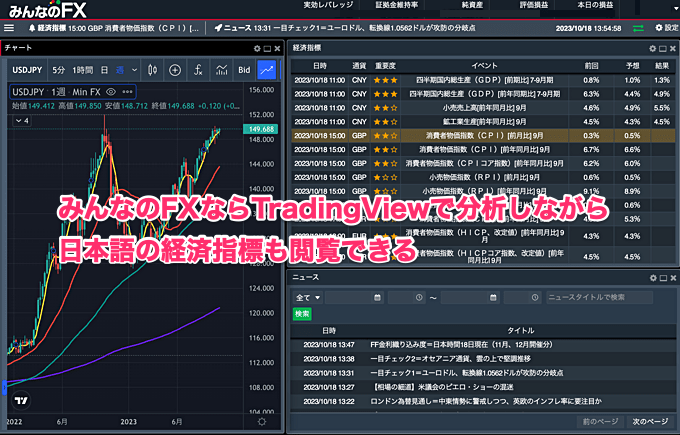Viewport: 680px width, 435px height.
Task: Collapse the indicator legend showing 4
Action: 22,121
